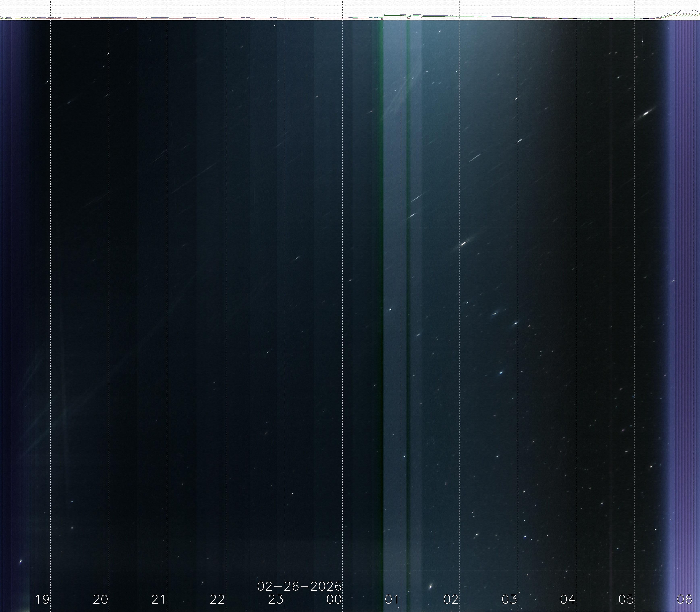Select the 02 hour marker
This screenshot has width=700, height=612.
[x=450, y=599]
